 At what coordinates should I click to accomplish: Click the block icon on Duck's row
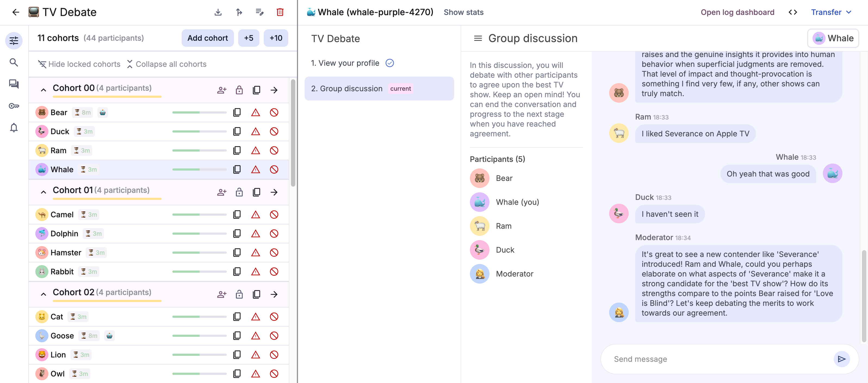[274, 131]
